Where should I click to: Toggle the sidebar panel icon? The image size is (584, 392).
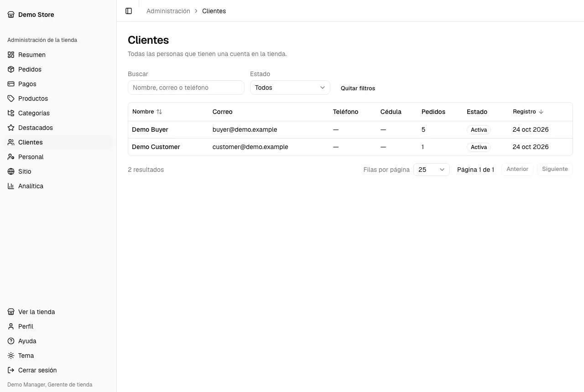[129, 11]
